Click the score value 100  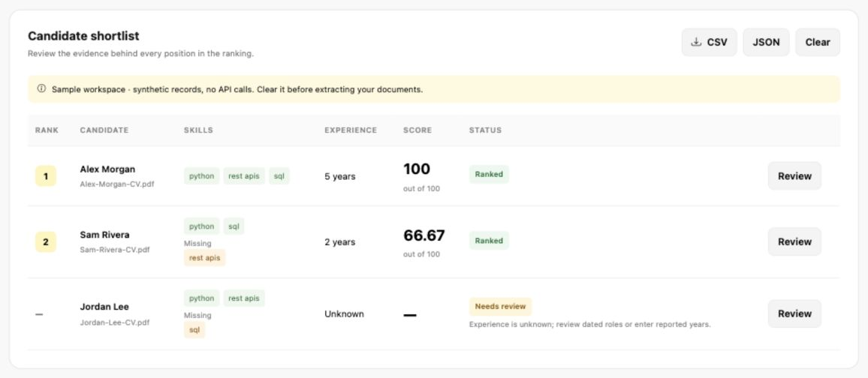(x=417, y=169)
